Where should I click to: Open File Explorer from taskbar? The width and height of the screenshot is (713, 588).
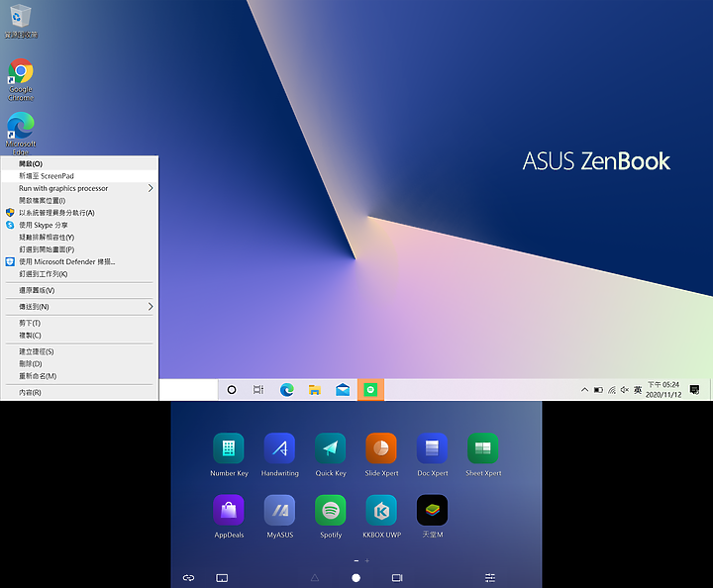click(315, 389)
